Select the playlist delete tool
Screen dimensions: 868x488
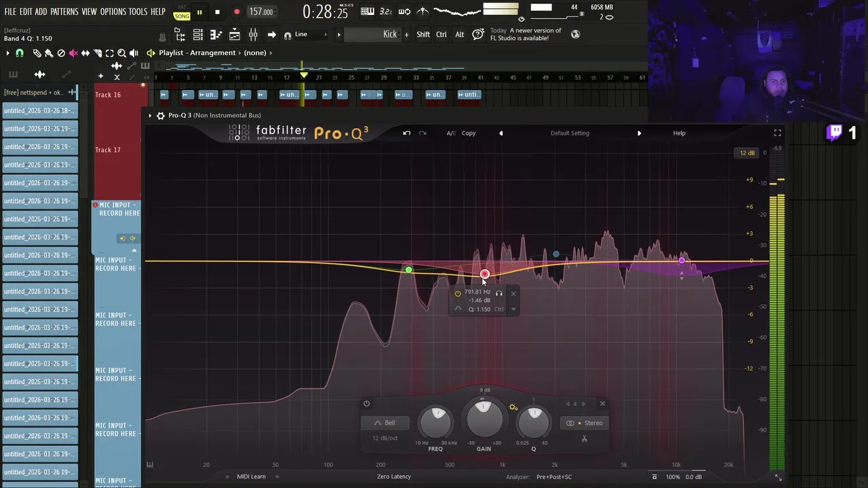coord(61,53)
